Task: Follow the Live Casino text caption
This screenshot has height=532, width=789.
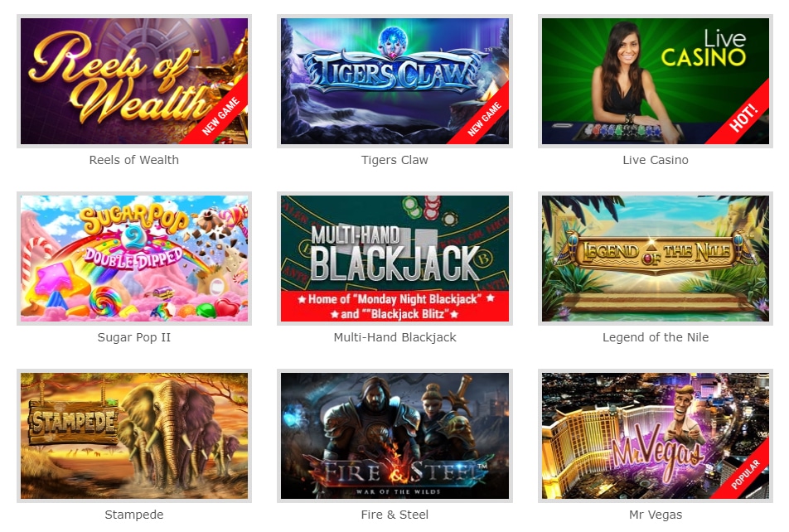Action: 655,160
